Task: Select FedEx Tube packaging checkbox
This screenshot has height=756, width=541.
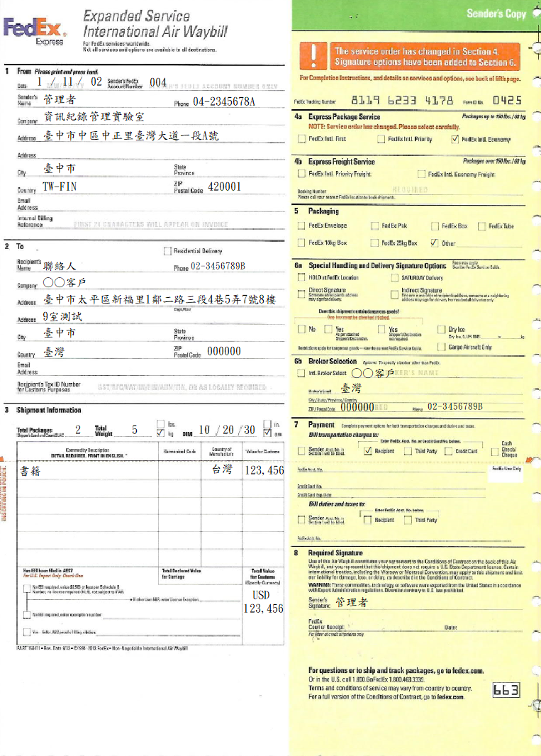Action: [x=481, y=226]
